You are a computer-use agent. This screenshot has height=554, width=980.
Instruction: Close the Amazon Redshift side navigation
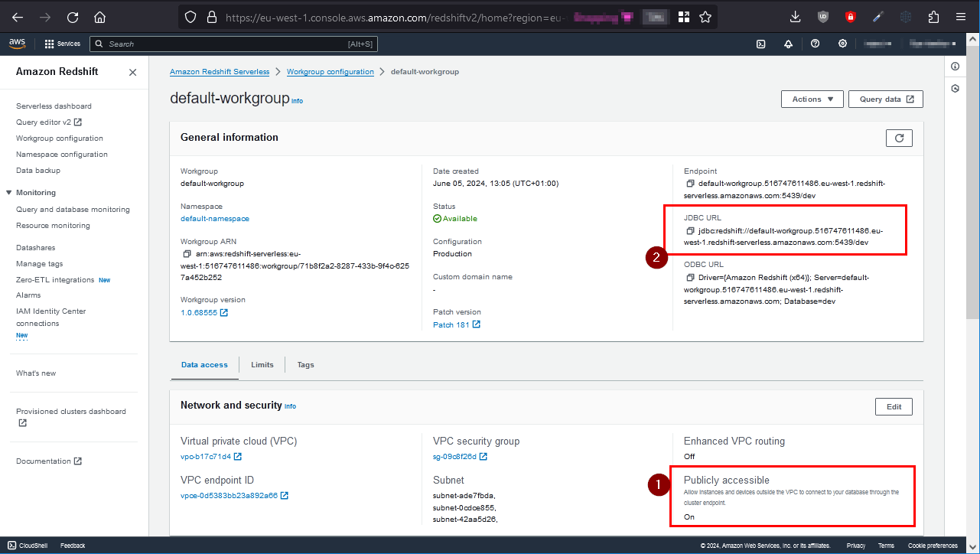click(x=132, y=72)
